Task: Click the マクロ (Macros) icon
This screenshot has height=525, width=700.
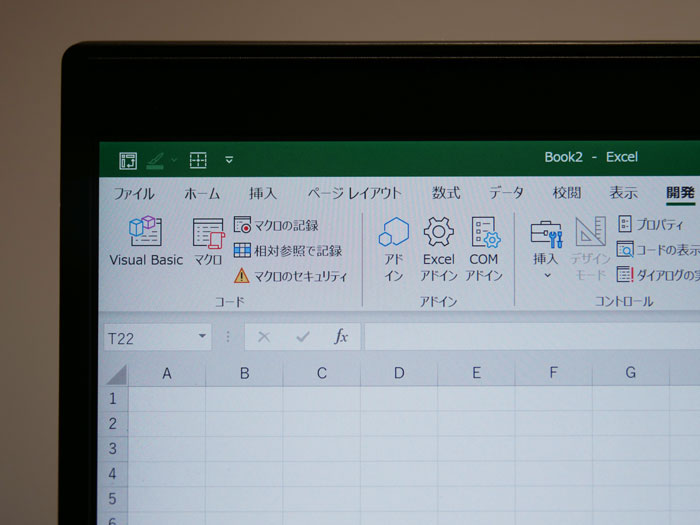Action: click(x=208, y=241)
